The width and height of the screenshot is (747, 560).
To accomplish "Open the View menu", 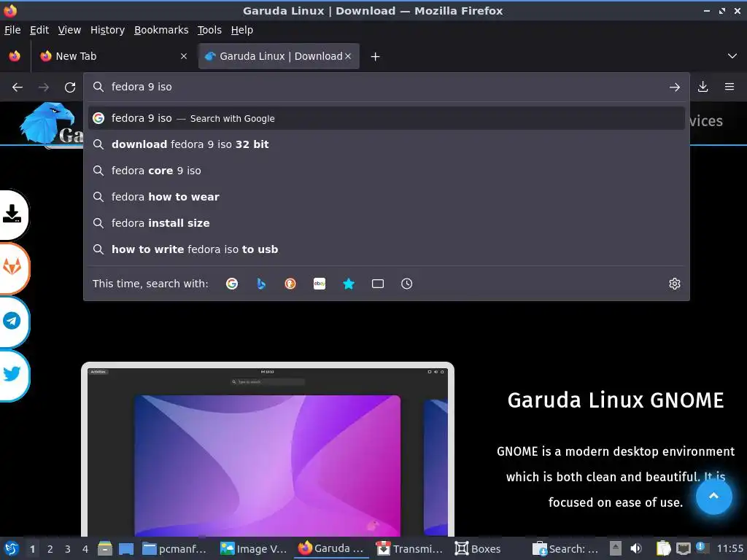I will [x=69, y=30].
